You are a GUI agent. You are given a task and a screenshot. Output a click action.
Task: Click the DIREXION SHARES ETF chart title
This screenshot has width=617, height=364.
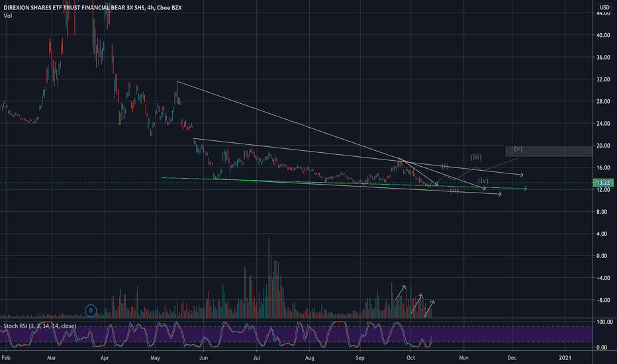[x=93, y=7]
